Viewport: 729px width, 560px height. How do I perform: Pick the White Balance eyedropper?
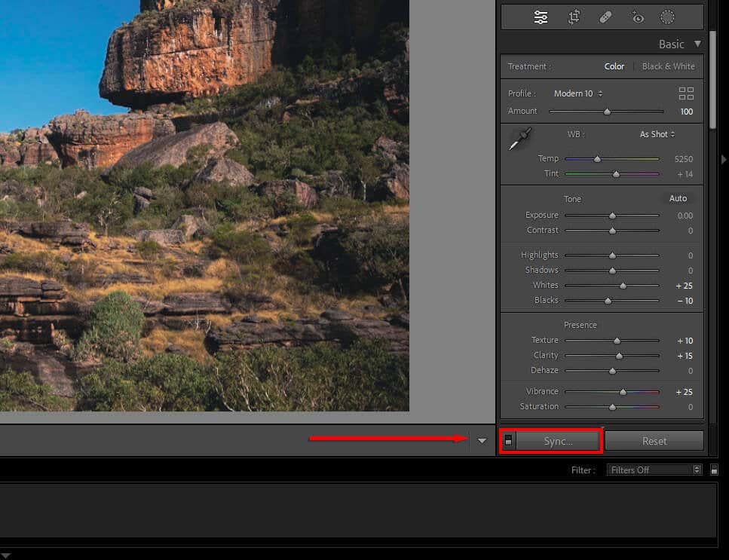[520, 139]
